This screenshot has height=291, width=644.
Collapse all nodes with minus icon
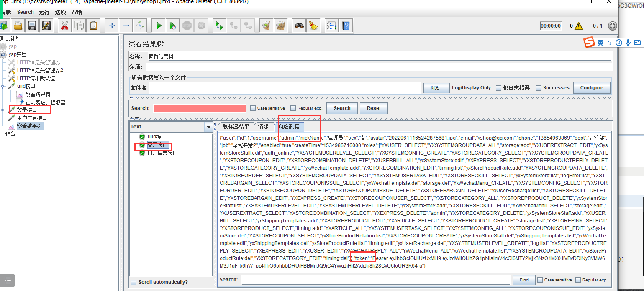click(x=126, y=26)
